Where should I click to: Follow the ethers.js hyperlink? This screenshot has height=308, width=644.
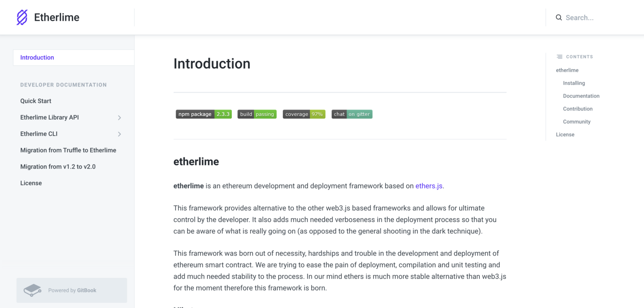coord(429,186)
